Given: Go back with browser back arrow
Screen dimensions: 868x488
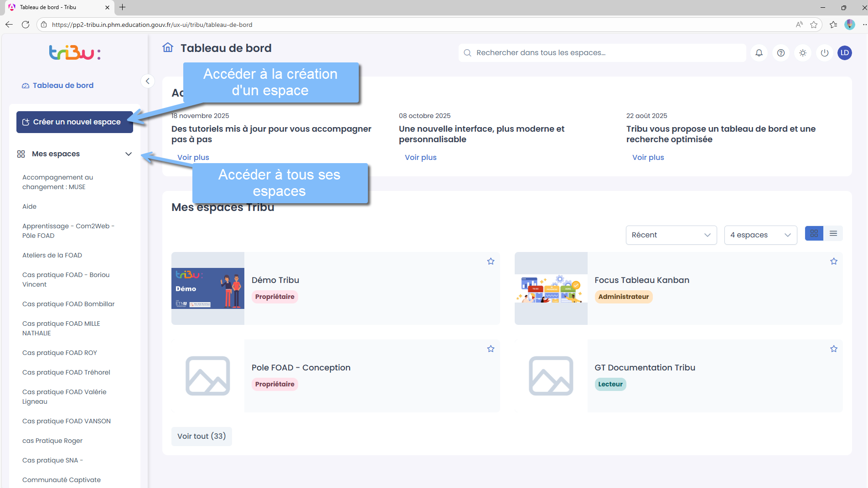Looking at the screenshot, I should (9, 25).
